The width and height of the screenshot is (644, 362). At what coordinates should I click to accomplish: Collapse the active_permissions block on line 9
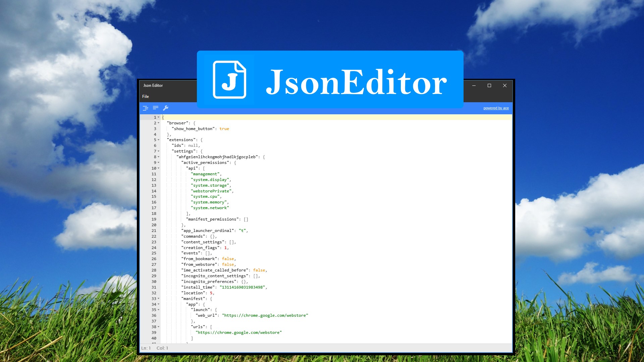point(159,163)
